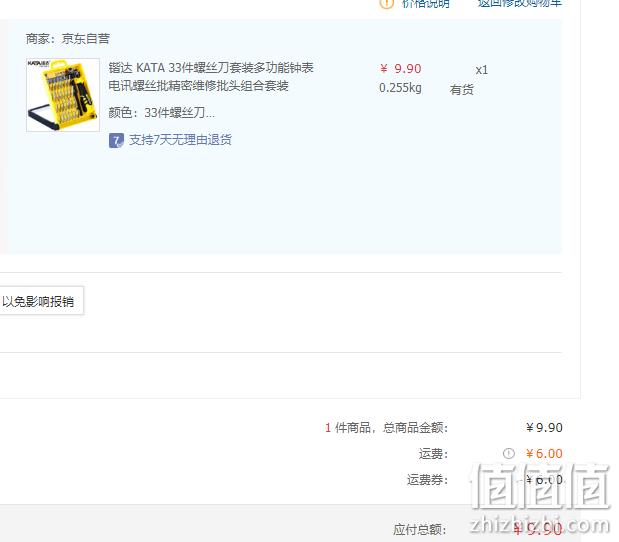The width and height of the screenshot is (619, 542).
Task: Click the 0.255kg weight label
Action: tap(400, 88)
